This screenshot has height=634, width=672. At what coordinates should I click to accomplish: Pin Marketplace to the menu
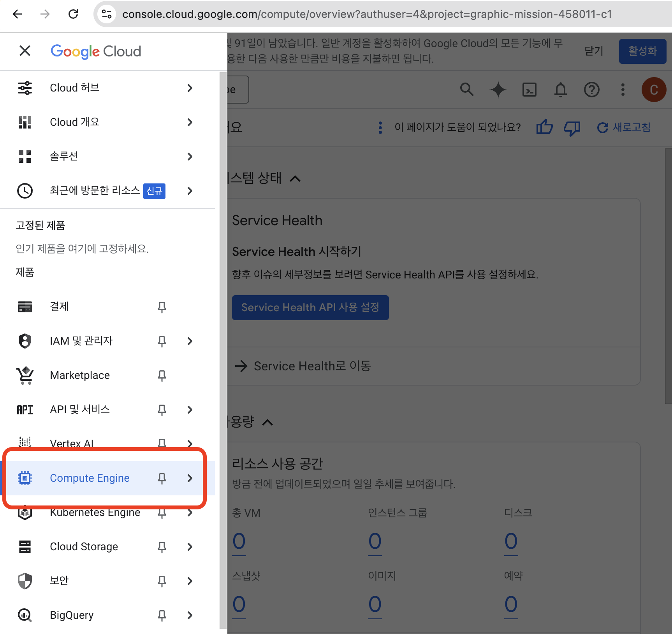pos(162,376)
